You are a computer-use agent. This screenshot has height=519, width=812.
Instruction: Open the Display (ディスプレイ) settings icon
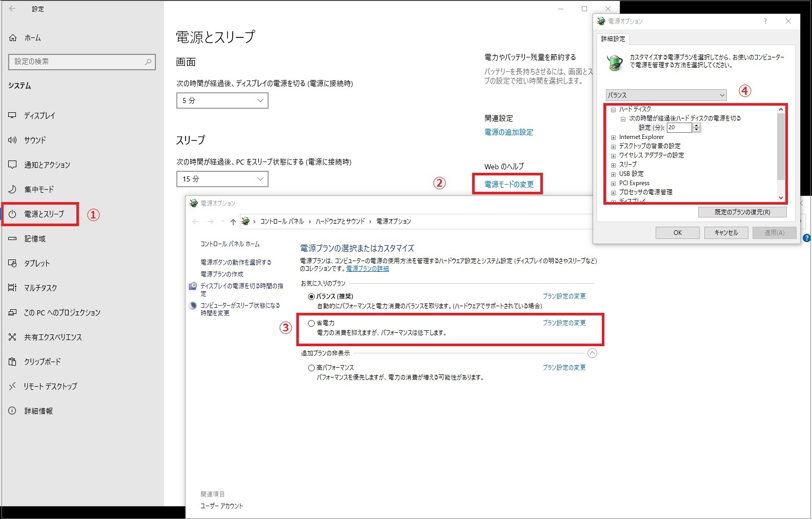(12, 116)
